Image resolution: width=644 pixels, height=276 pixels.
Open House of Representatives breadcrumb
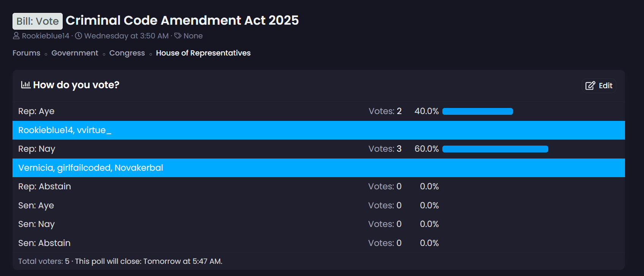click(203, 53)
